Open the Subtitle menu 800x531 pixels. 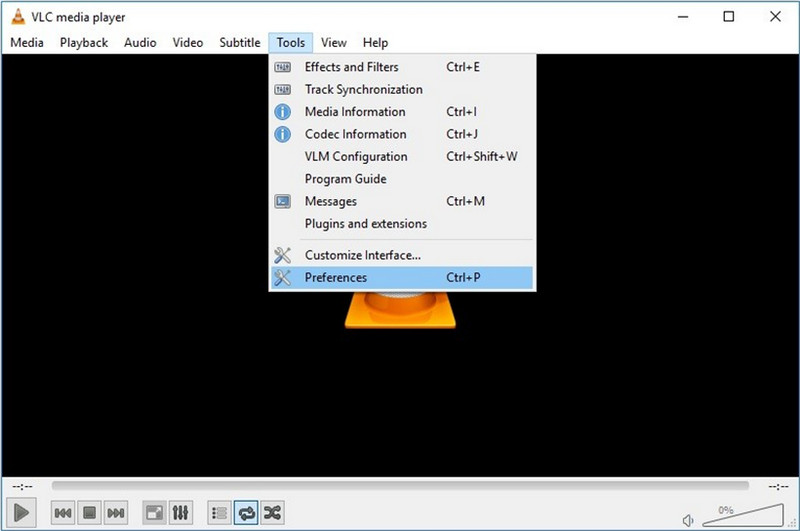pyautogui.click(x=240, y=42)
